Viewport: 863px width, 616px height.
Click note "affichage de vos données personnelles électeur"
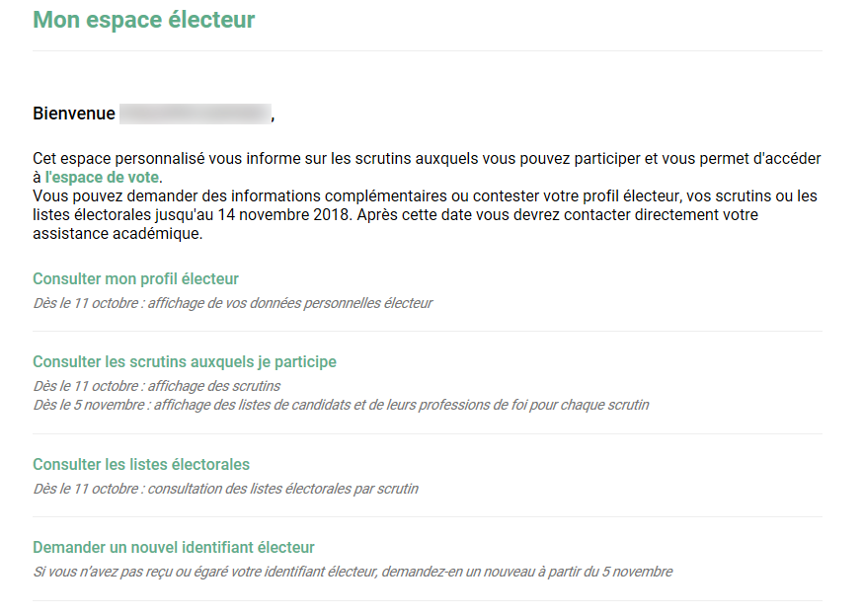pyautogui.click(x=290, y=303)
